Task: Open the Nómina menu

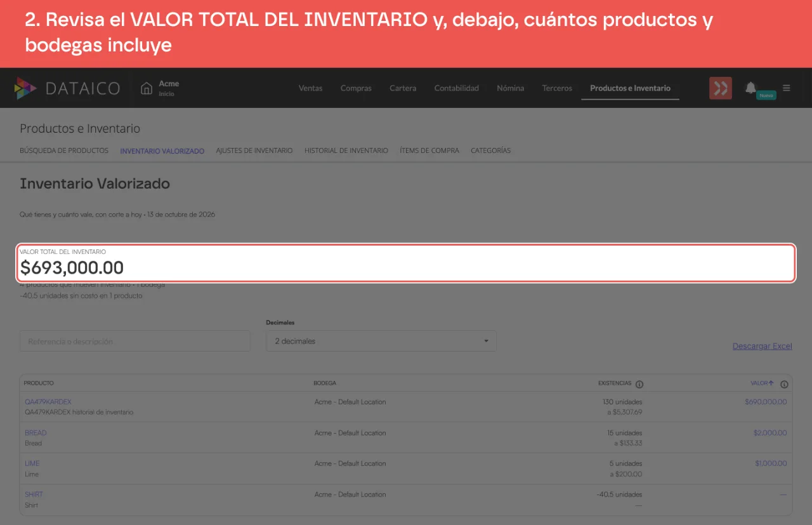Action: [511, 88]
